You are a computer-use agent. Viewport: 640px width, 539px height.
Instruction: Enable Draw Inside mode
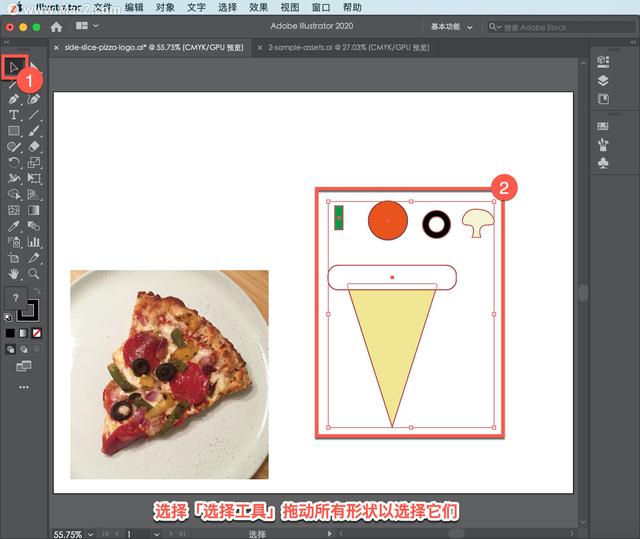(37, 349)
